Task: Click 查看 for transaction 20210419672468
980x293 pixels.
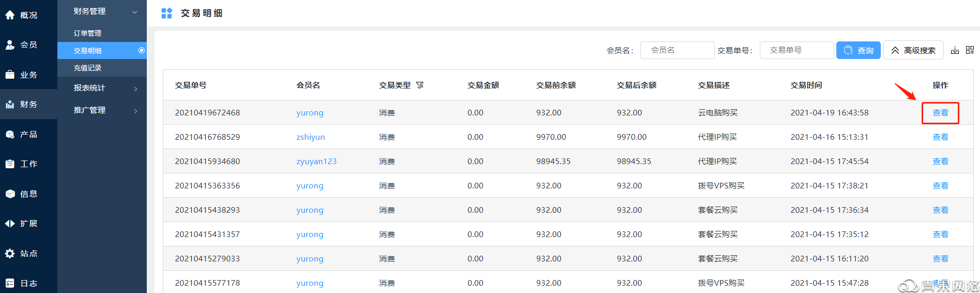Action: coord(940,113)
